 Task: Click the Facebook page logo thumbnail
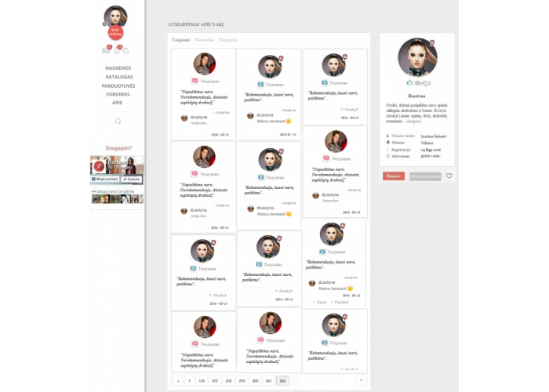click(x=99, y=166)
